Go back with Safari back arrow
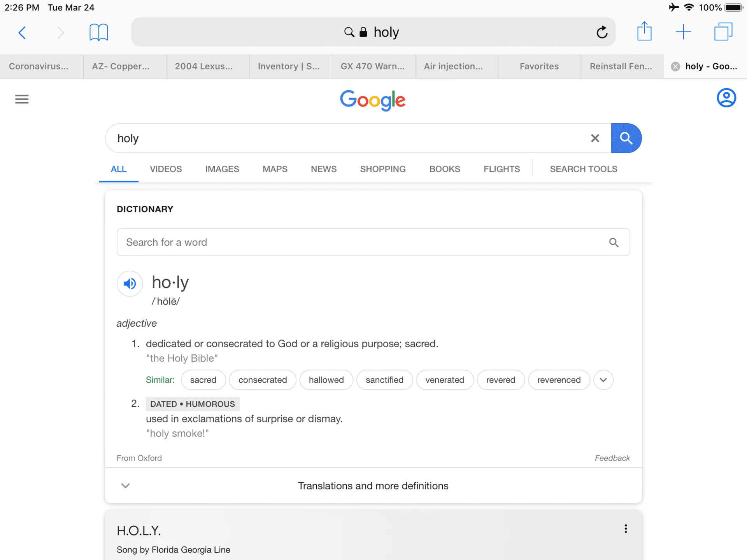 point(22,32)
